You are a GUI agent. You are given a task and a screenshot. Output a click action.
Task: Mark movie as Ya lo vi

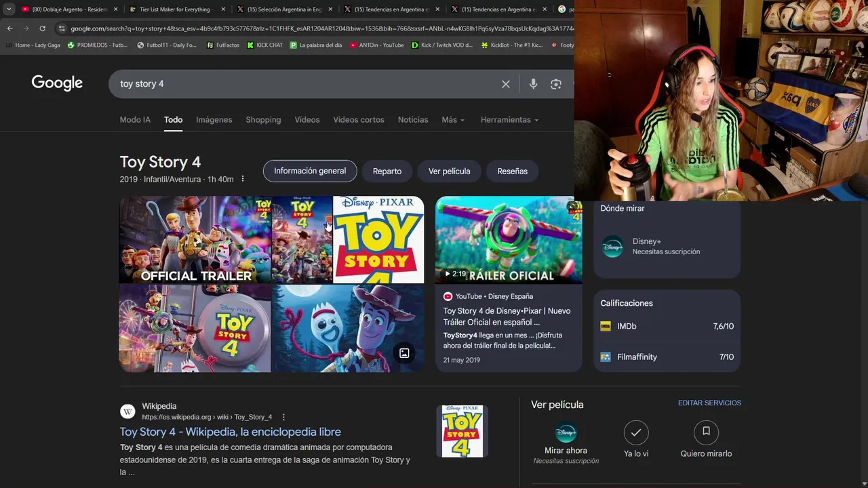coord(636,439)
